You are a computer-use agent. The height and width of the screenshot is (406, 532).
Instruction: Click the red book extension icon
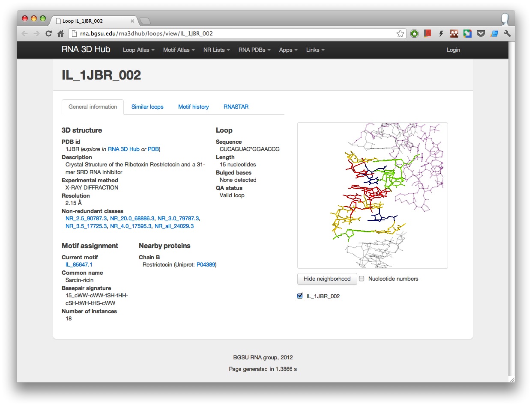[427, 34]
